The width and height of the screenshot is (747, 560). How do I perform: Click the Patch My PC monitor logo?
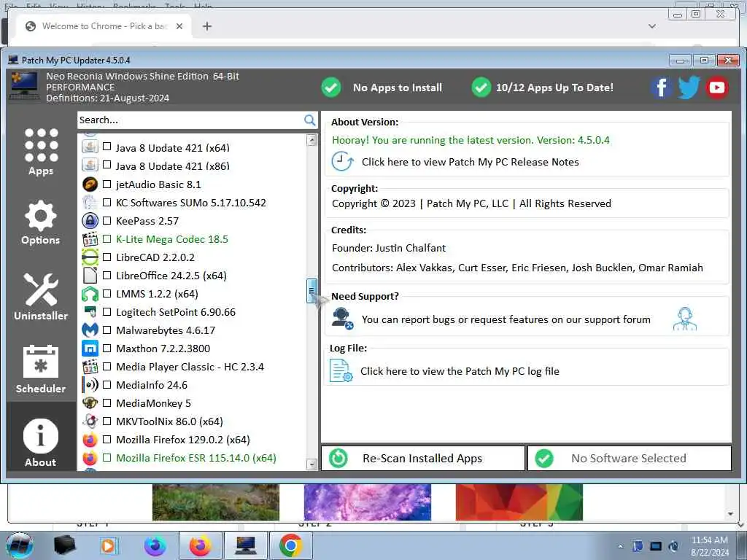pos(24,86)
